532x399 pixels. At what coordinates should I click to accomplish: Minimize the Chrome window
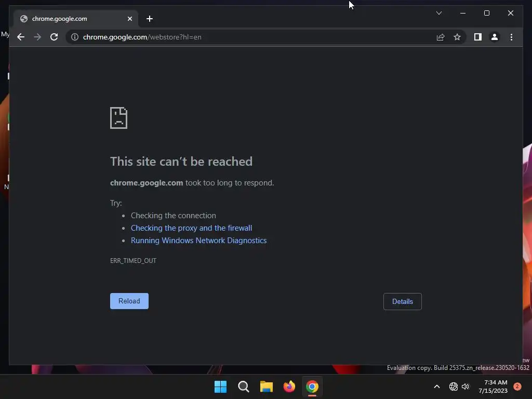tap(463, 13)
